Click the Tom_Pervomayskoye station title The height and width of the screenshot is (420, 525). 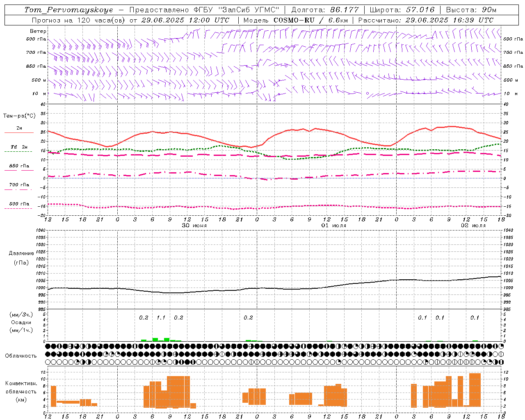(69, 10)
